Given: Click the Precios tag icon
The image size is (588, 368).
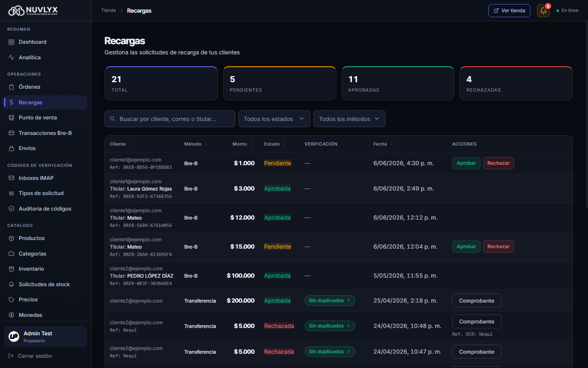Looking at the screenshot, I should point(11,300).
